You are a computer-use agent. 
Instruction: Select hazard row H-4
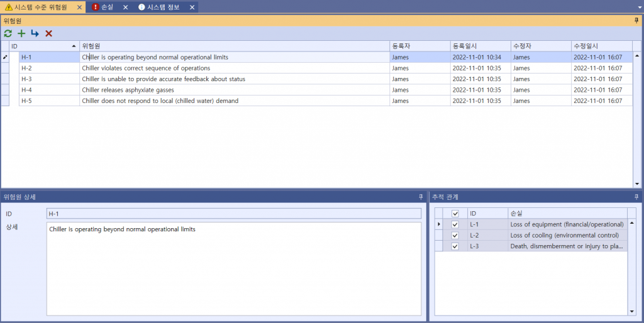click(316, 90)
